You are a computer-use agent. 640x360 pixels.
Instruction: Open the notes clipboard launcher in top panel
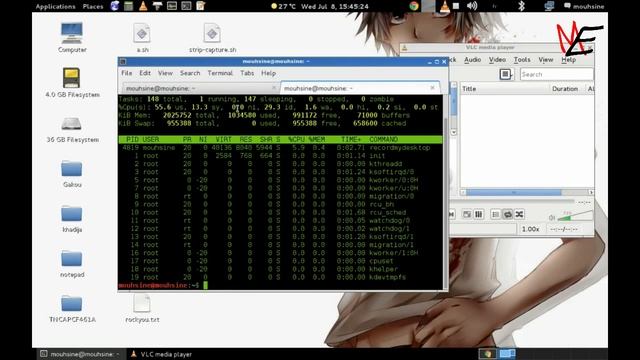point(200,6)
